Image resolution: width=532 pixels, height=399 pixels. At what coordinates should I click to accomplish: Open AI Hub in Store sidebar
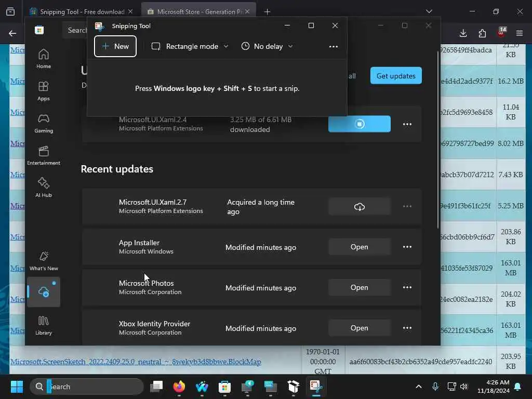pos(44,188)
